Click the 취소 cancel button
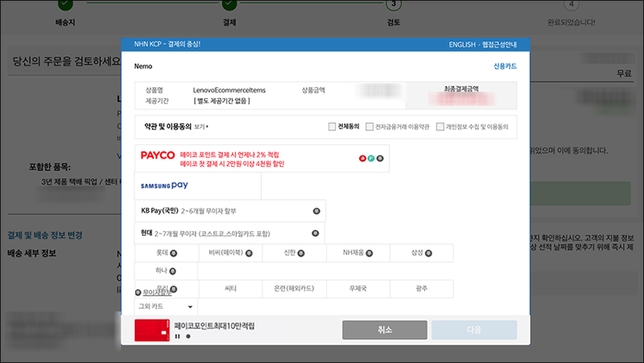This screenshot has height=363, width=644. tap(385, 330)
